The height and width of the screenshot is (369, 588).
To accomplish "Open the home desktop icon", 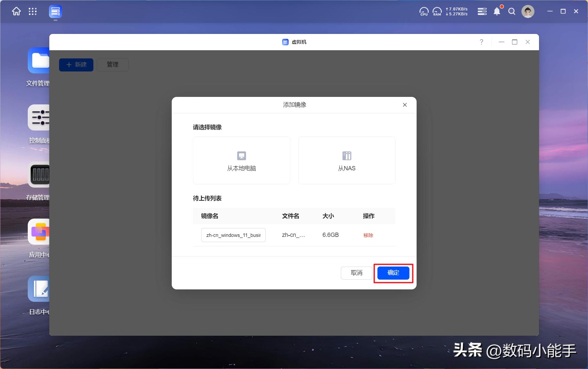I will [x=16, y=12].
